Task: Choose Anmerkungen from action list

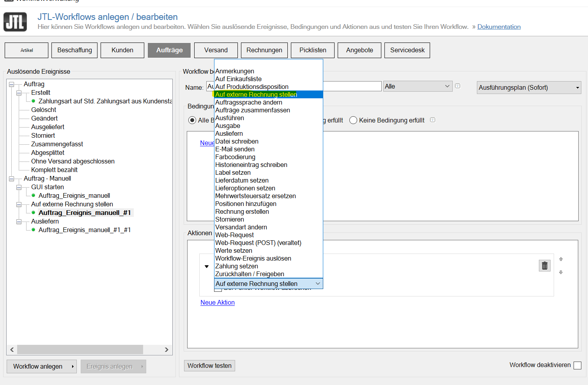Action: click(269, 71)
